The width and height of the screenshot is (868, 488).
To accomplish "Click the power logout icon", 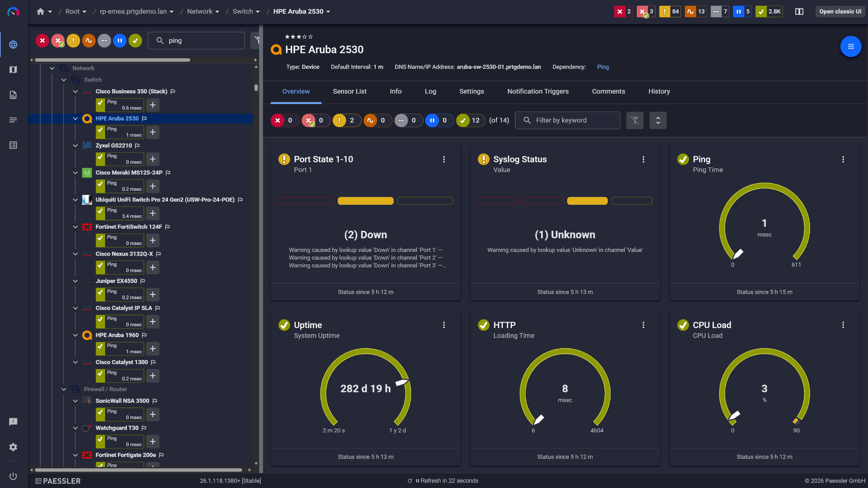I will click(x=13, y=476).
